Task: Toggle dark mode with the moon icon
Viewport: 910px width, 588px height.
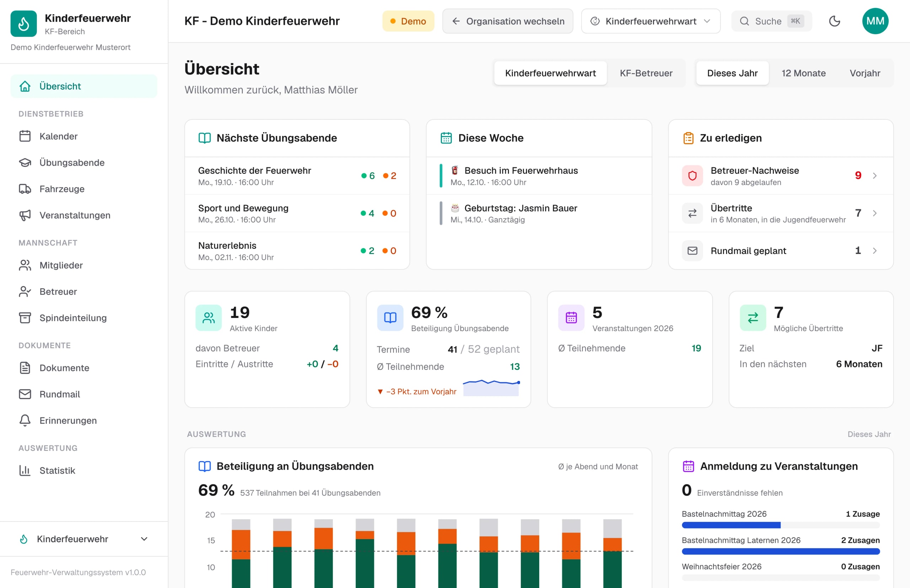Action: 834,21
